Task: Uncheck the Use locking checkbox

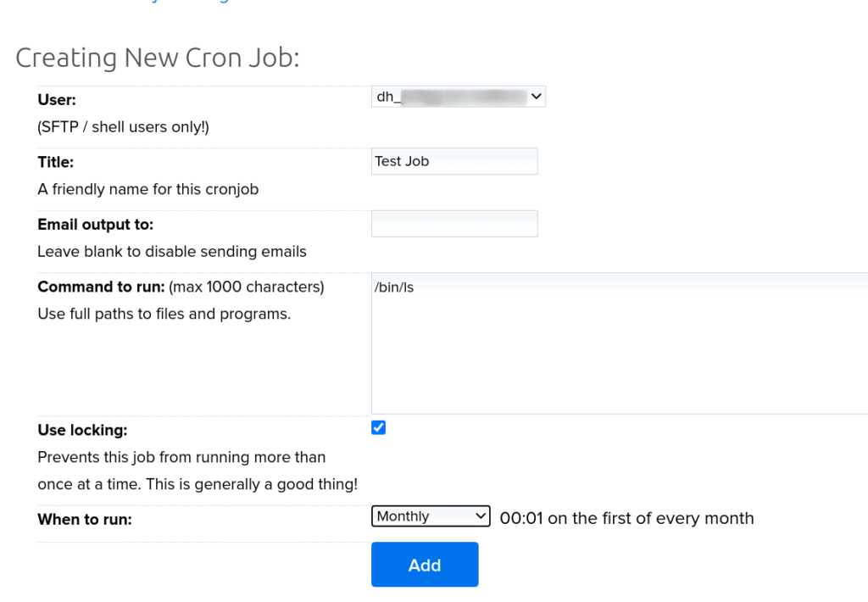Action: click(379, 428)
